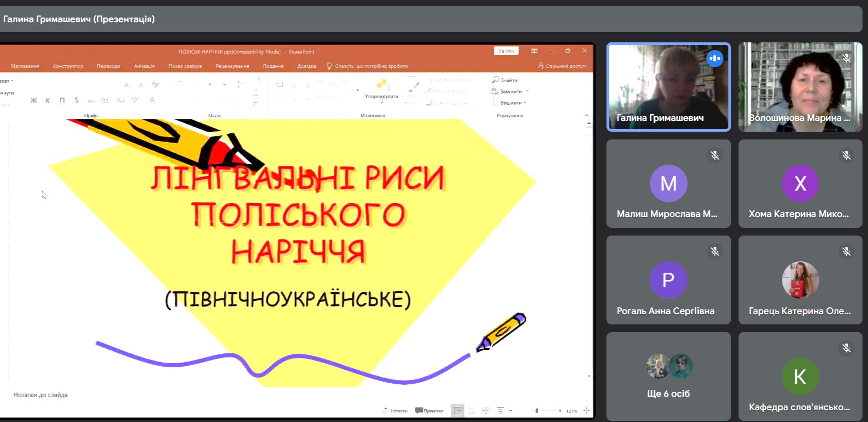Click Спільний доступ share button
This screenshot has width=868, height=422.
pos(562,66)
